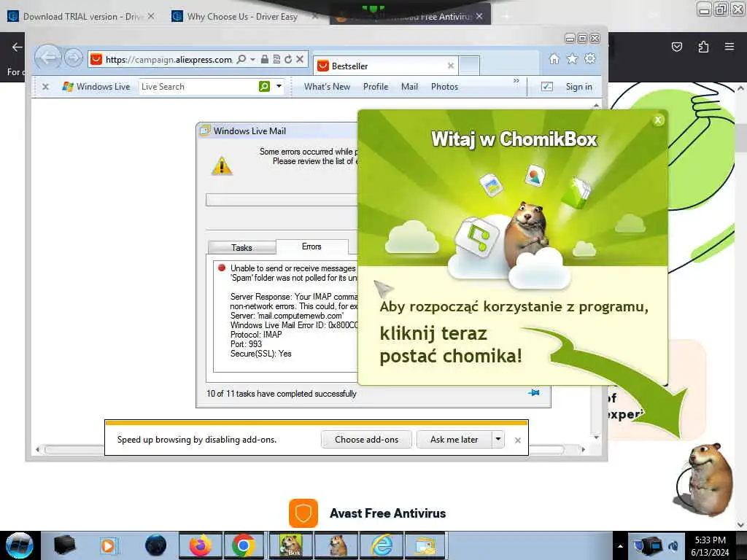Close the Windows Live toolbar
747x560 pixels.
tap(46, 87)
